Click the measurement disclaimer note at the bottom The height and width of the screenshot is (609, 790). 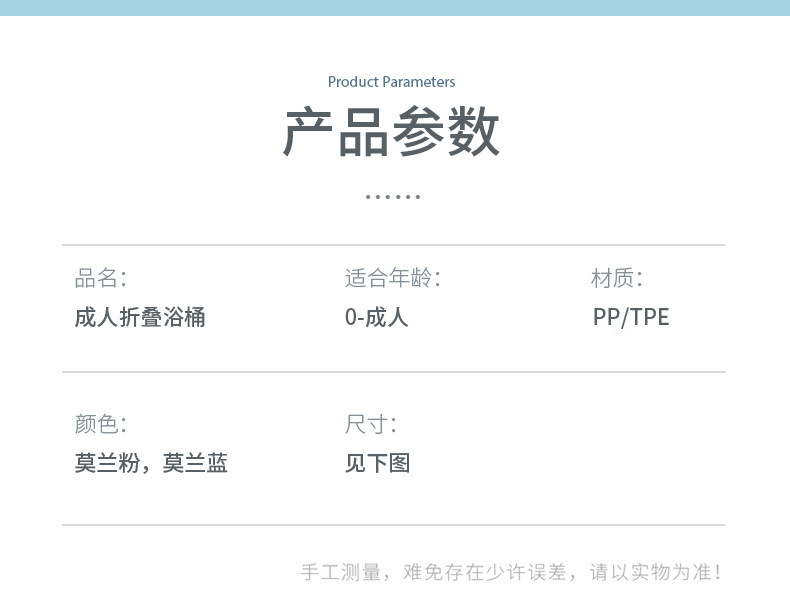[511, 572]
